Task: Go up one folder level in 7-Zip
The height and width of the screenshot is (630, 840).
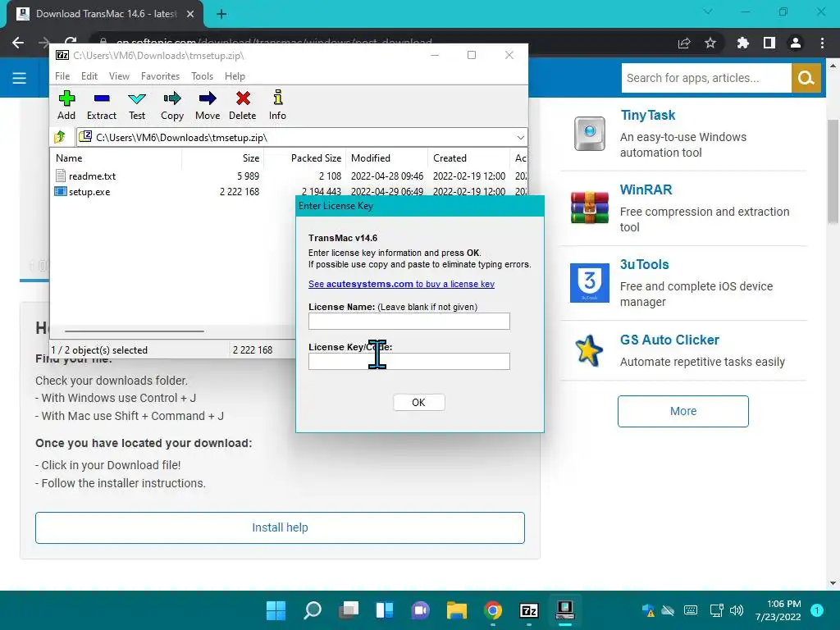Action: pyautogui.click(x=60, y=137)
